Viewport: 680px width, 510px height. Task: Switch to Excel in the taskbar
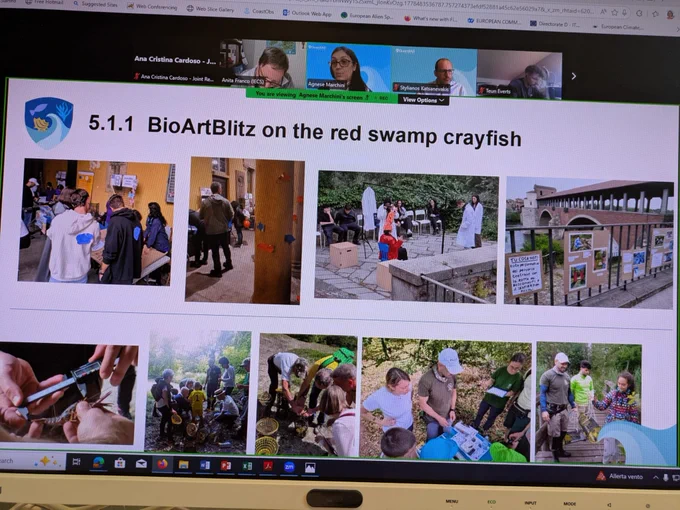pos(247,466)
